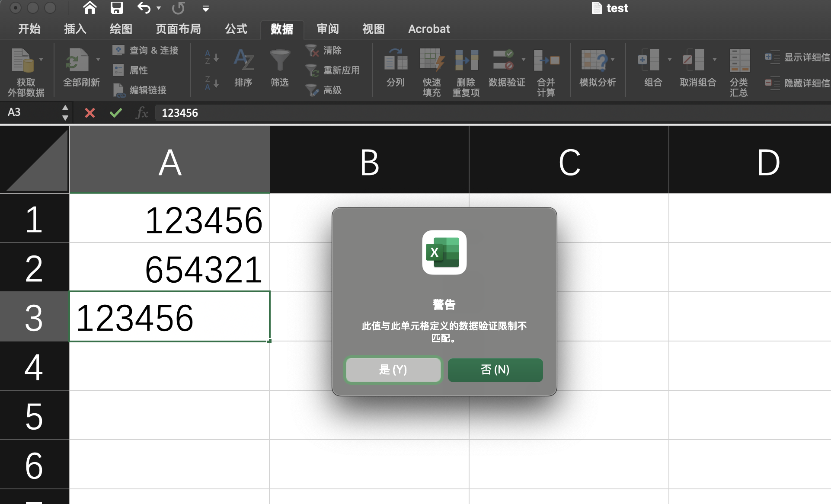The image size is (831, 504).
Task: Click the Home icon in title bar
Action: 89,8
